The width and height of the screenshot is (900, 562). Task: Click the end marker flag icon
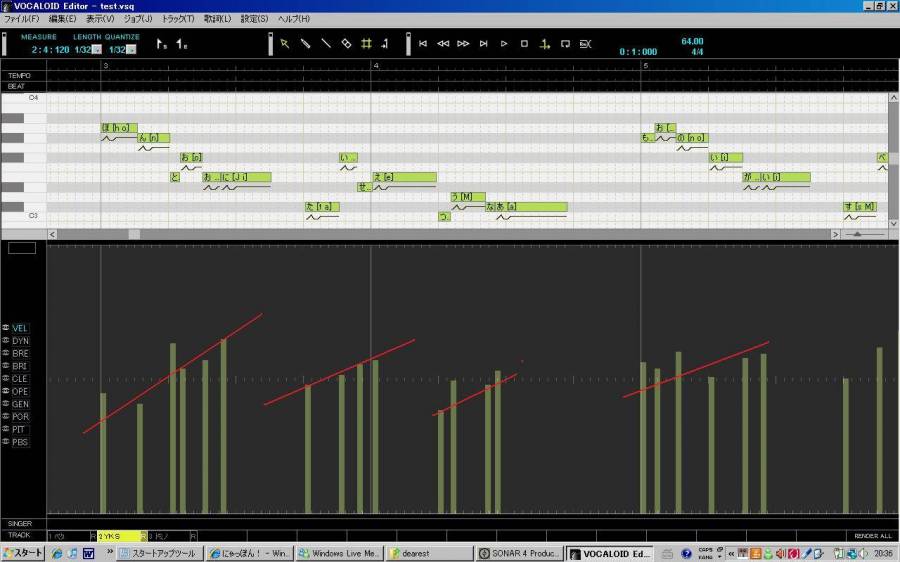181,44
